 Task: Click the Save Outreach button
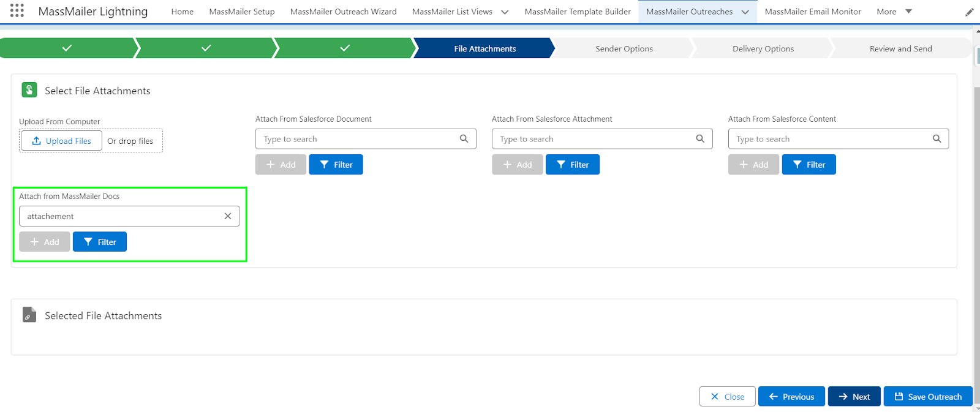coord(928,397)
